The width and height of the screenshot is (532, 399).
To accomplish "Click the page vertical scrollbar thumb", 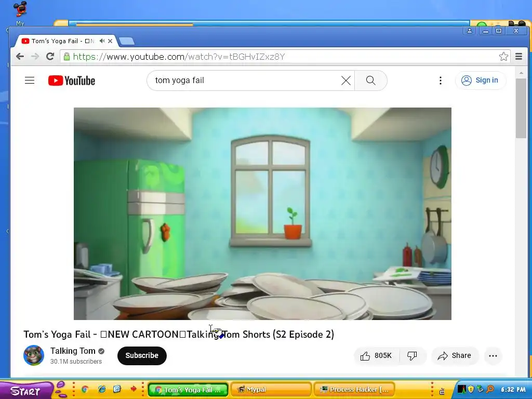I will click(521, 108).
